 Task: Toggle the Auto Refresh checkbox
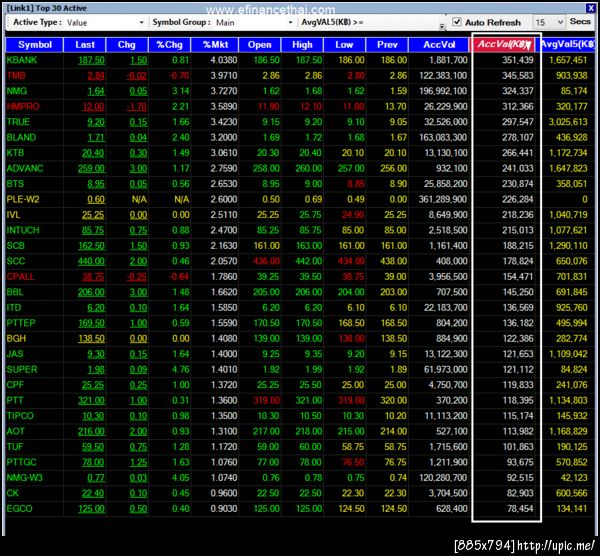[457, 22]
